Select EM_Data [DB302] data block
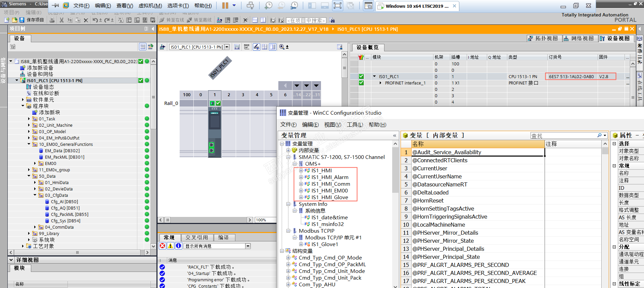The width and height of the screenshot is (644, 288). click(x=62, y=151)
